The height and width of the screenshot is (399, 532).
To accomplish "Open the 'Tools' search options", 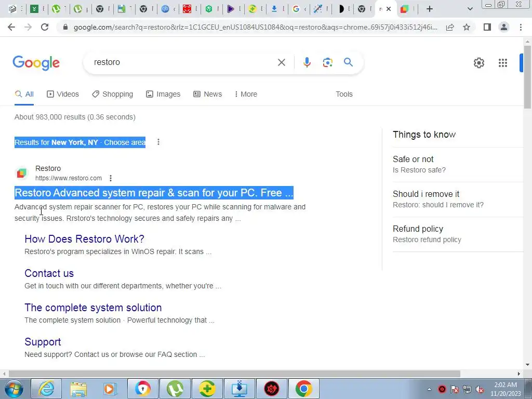I will [344, 94].
